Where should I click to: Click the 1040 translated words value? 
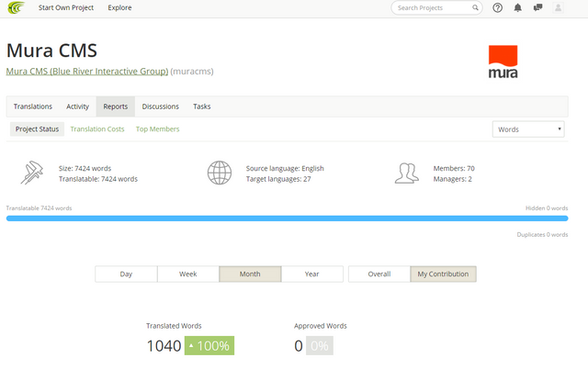pos(164,346)
